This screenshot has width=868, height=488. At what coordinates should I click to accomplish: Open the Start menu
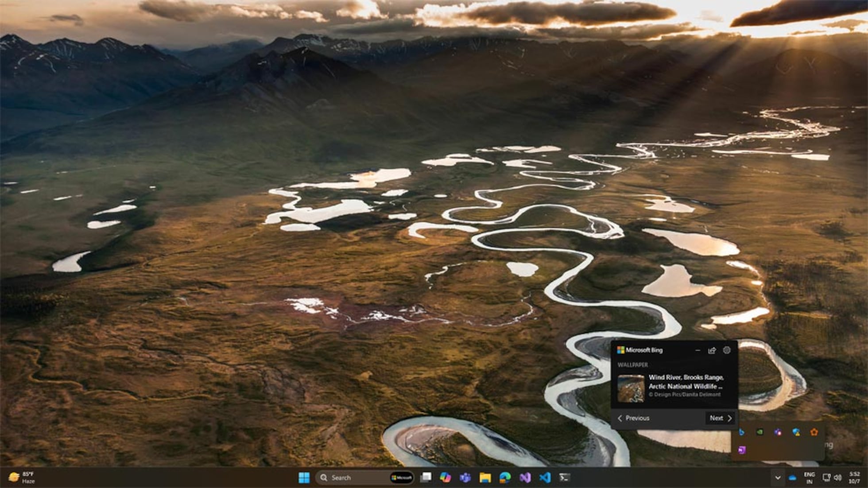click(304, 478)
